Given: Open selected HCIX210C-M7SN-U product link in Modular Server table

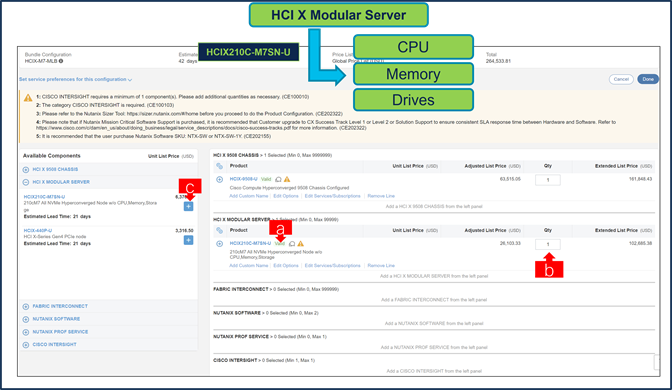Looking at the screenshot, I should pyautogui.click(x=250, y=243).
